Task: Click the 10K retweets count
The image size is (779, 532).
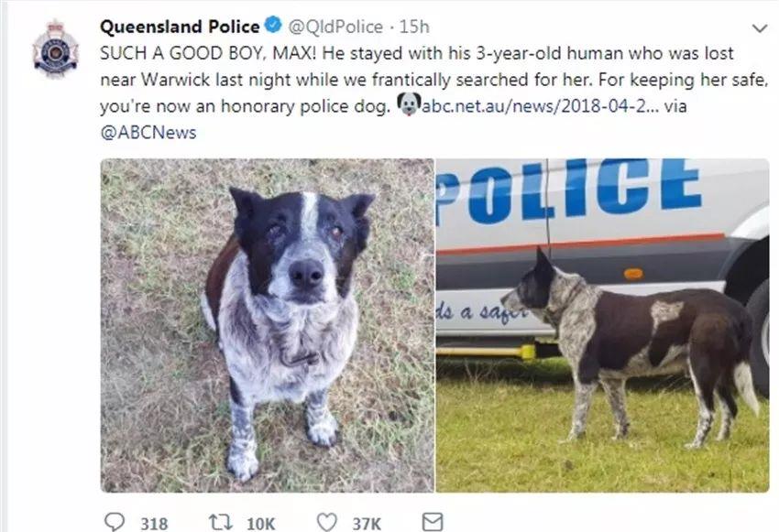Action: [261, 522]
